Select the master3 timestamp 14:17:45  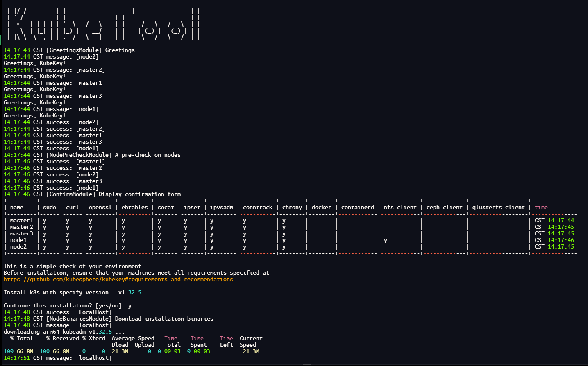click(561, 233)
